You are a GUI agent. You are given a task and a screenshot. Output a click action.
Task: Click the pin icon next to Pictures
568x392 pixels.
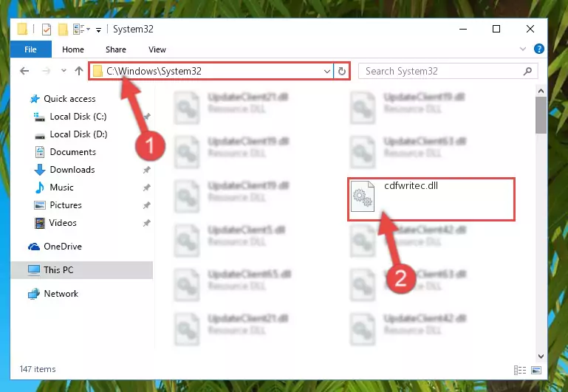147,205
